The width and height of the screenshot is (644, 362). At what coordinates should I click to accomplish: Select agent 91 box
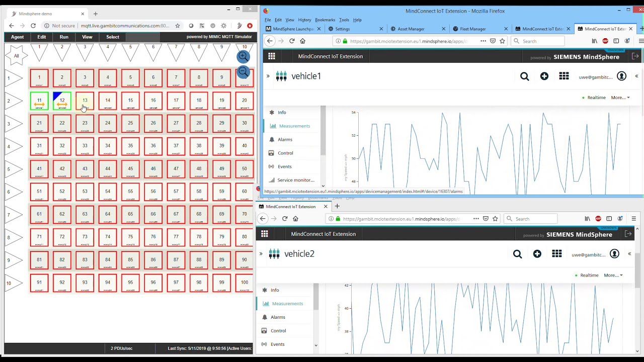[x=39, y=283]
